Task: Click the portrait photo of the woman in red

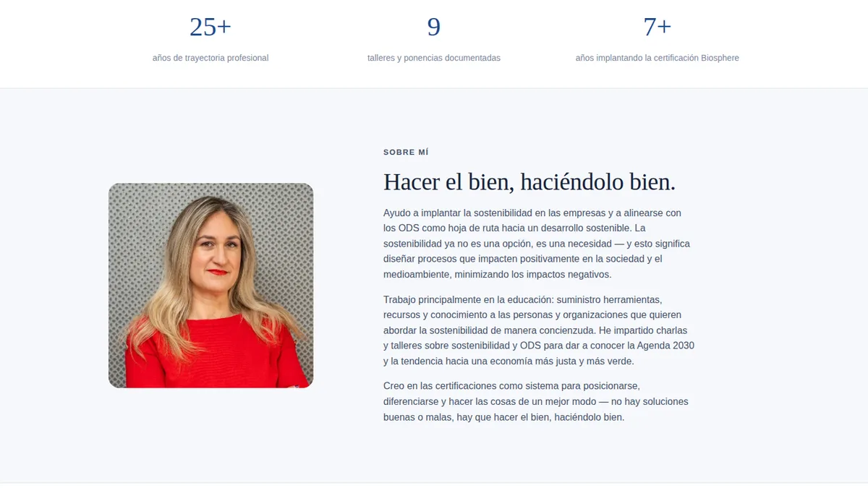Action: 210,286
